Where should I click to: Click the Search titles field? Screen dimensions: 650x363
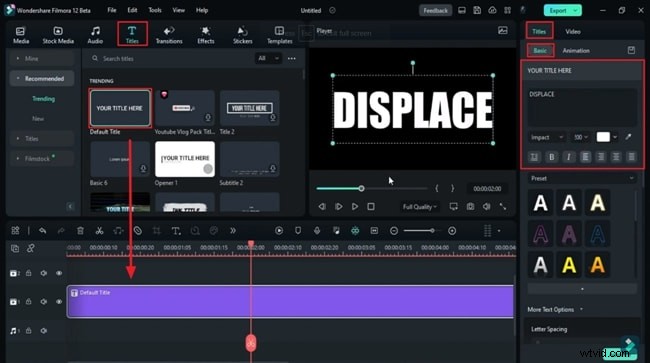(170, 58)
